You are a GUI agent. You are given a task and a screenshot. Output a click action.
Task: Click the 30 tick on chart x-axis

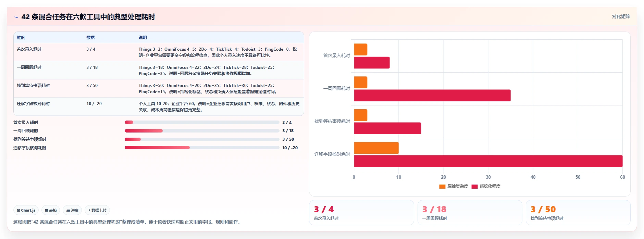(x=488, y=177)
